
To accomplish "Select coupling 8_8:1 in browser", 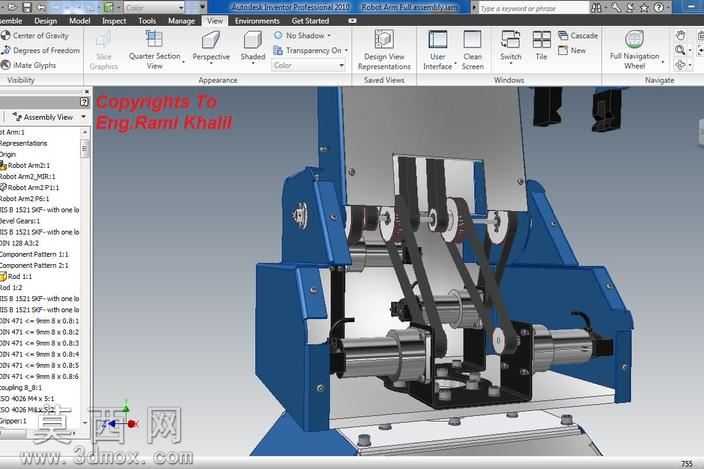I will [x=21, y=387].
